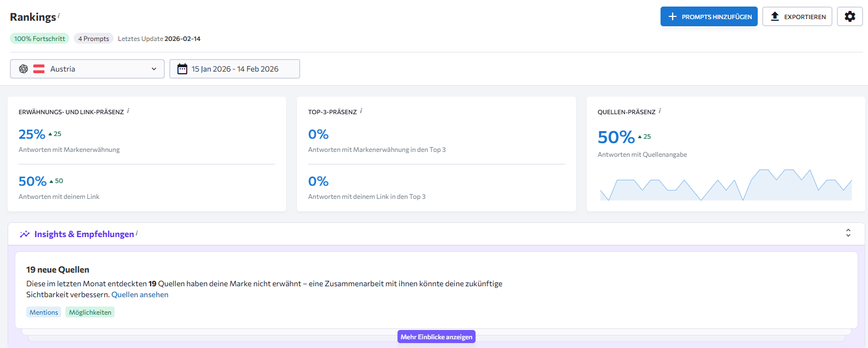Click the calendar icon in date range

(x=182, y=69)
